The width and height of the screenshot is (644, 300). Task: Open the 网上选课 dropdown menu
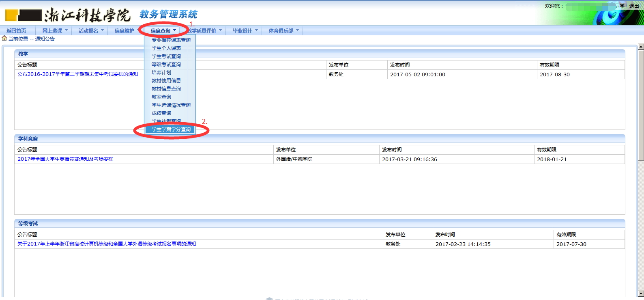55,31
